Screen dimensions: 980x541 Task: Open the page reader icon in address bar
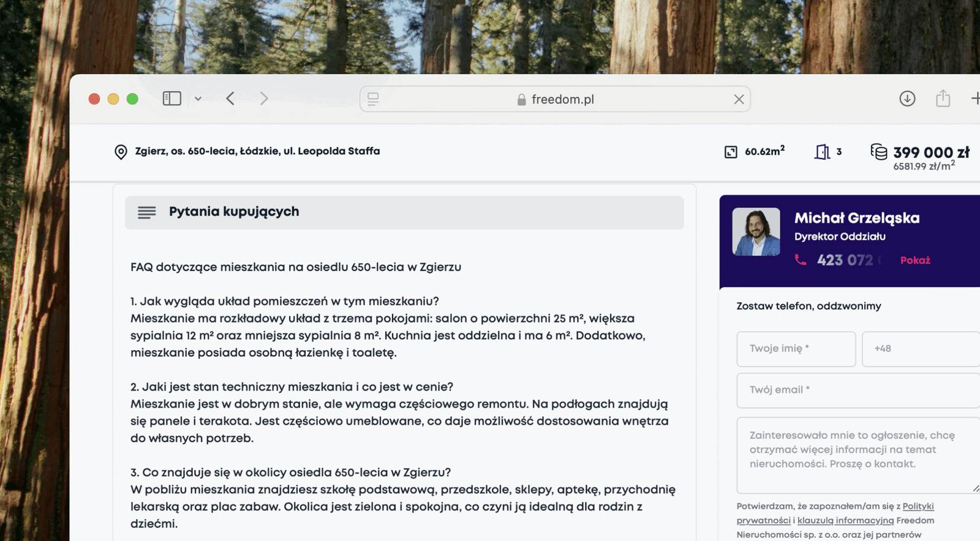[x=373, y=99]
